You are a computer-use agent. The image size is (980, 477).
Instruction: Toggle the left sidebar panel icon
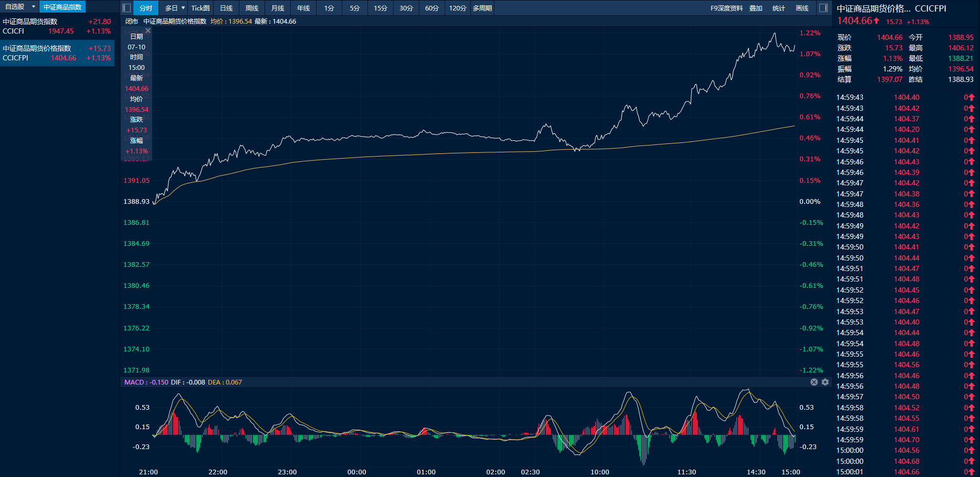click(x=127, y=8)
